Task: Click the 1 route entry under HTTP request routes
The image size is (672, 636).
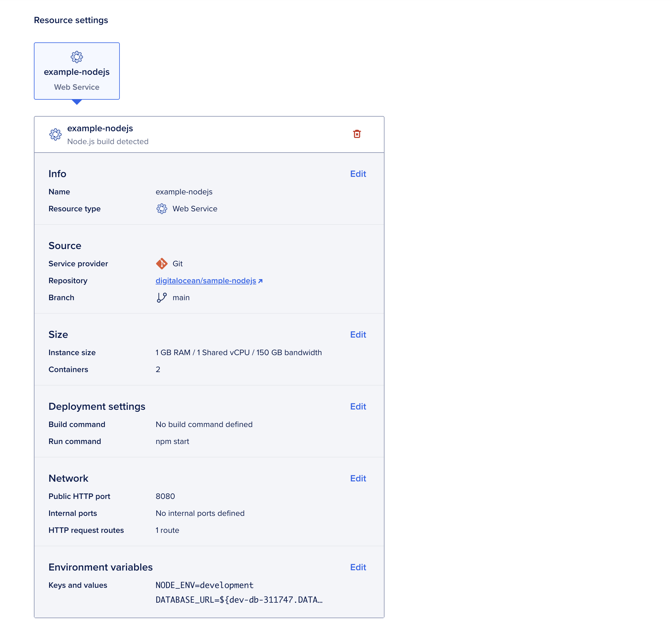Action: tap(167, 530)
